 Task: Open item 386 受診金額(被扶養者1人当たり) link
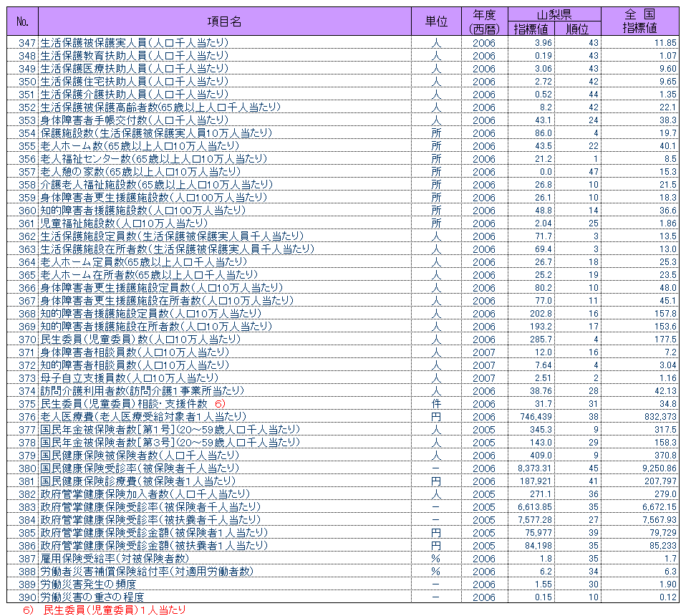[153, 546]
